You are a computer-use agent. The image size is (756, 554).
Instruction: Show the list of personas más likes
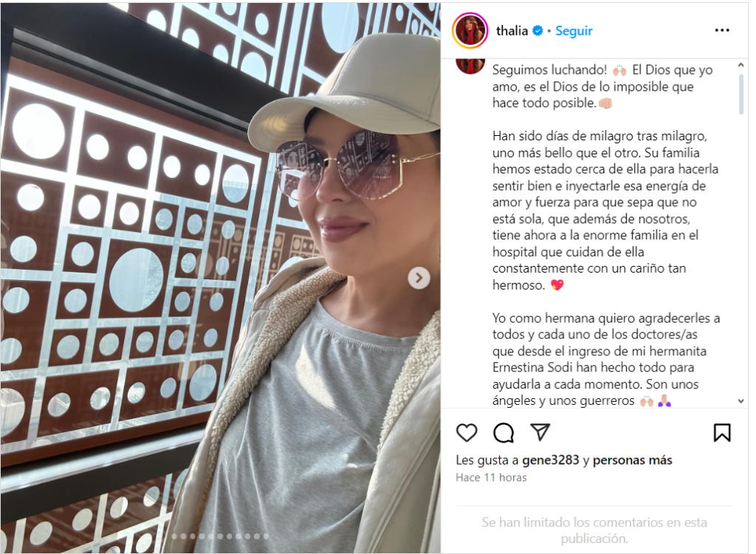(x=632, y=460)
